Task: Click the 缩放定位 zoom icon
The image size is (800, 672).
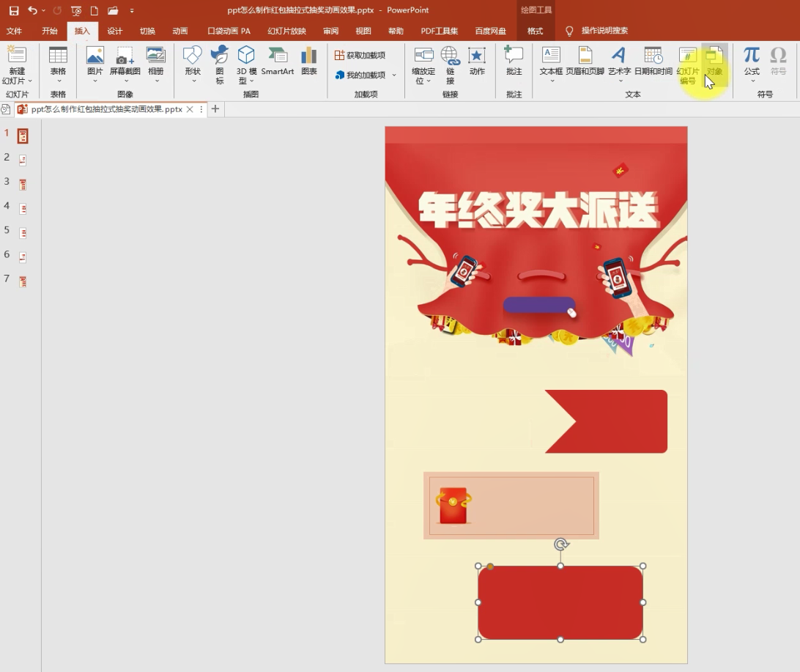Action: pos(423,55)
